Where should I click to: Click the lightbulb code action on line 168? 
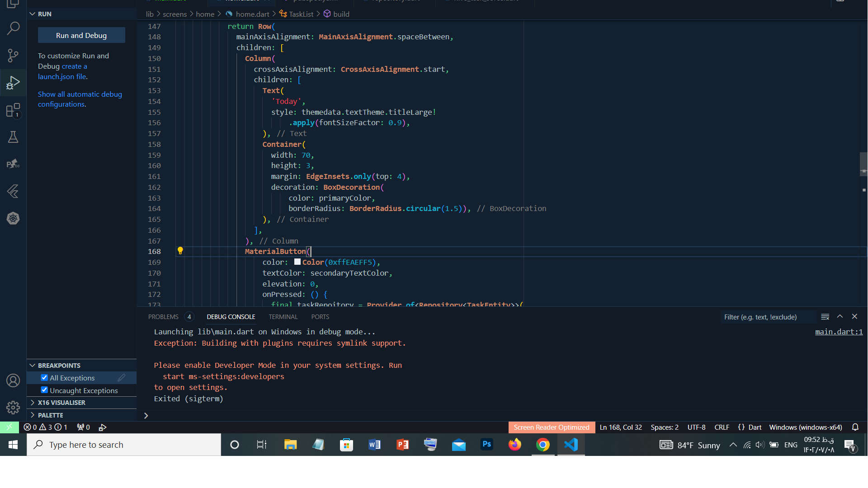pos(180,251)
